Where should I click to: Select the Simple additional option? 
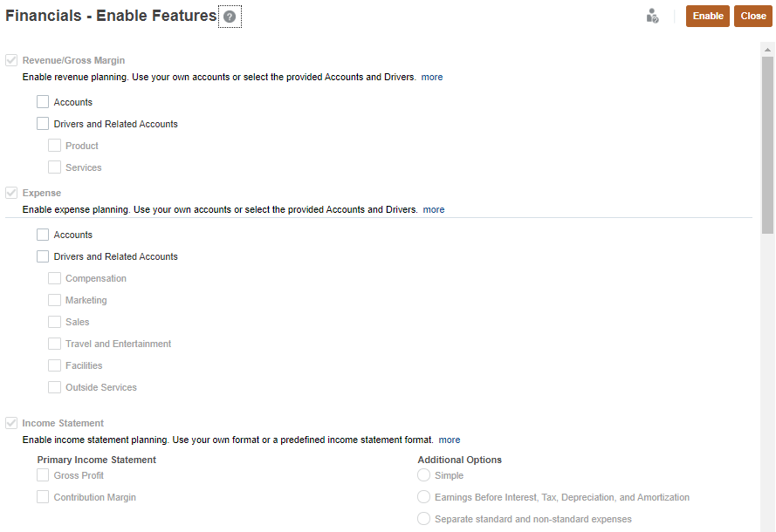click(x=423, y=475)
